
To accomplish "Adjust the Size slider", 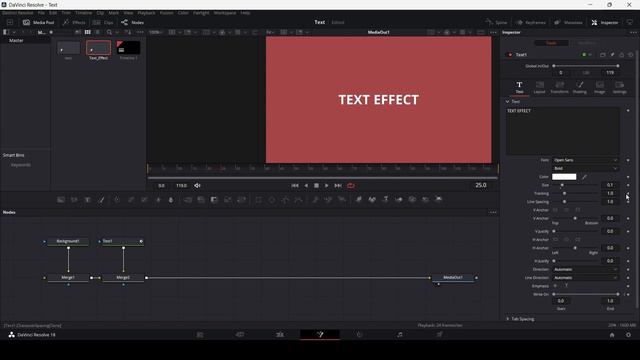I will [x=576, y=185].
